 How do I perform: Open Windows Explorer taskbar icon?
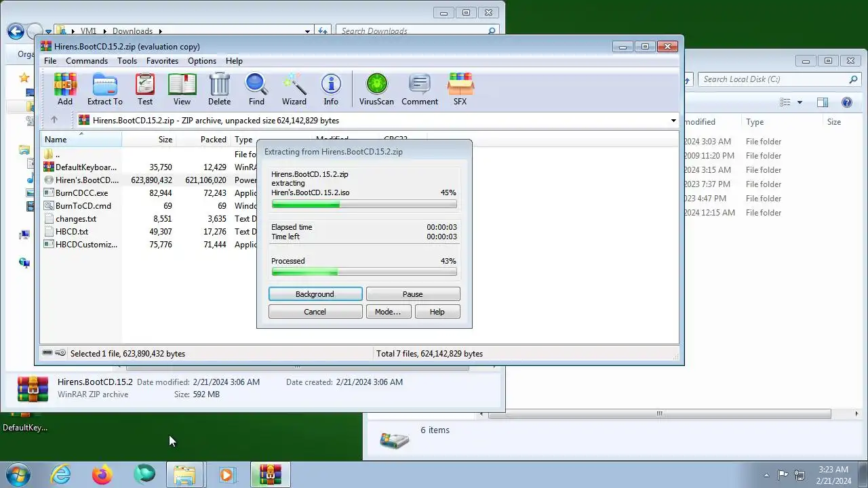click(184, 474)
